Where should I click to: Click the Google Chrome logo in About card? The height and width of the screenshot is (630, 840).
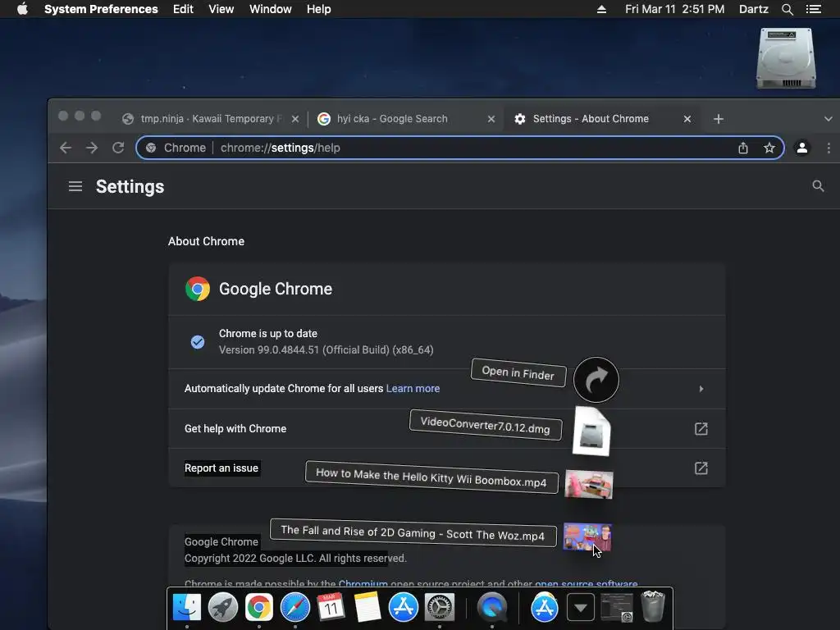tap(198, 289)
